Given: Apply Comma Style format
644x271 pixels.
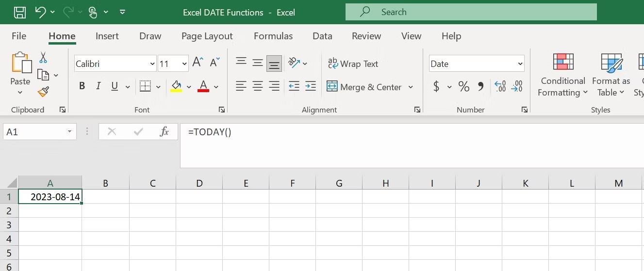Looking at the screenshot, I should (x=481, y=87).
